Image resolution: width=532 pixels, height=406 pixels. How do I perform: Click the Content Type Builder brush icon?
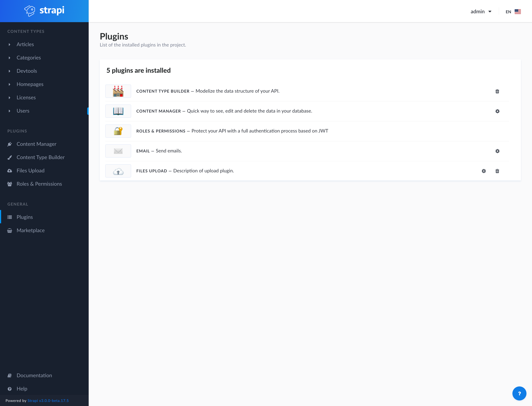(x=10, y=158)
